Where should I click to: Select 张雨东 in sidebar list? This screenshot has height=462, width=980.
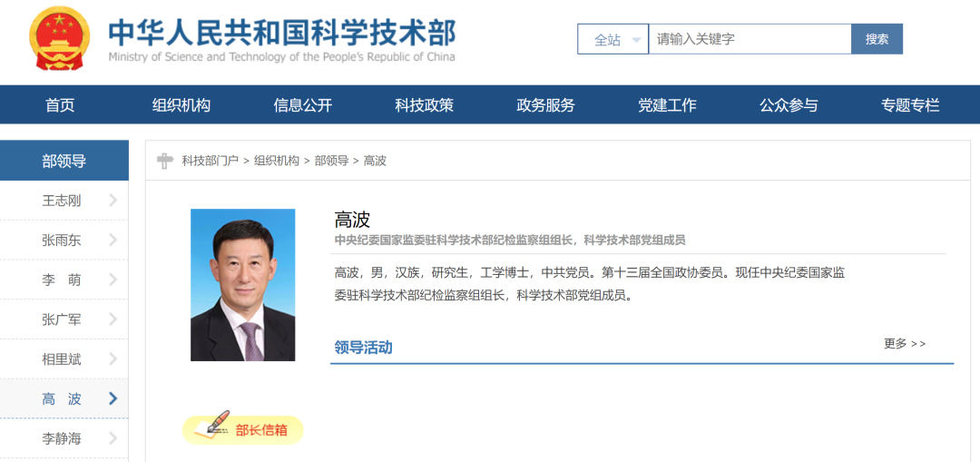click(x=64, y=240)
